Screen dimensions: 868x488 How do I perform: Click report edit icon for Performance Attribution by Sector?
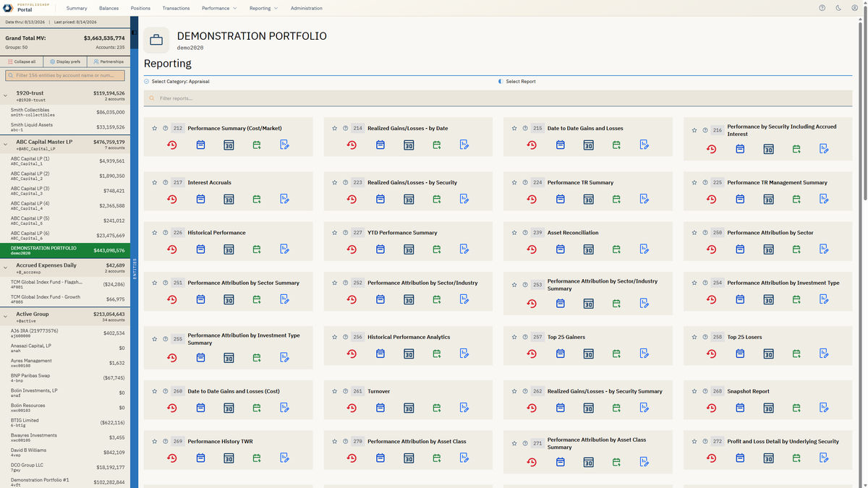824,249
